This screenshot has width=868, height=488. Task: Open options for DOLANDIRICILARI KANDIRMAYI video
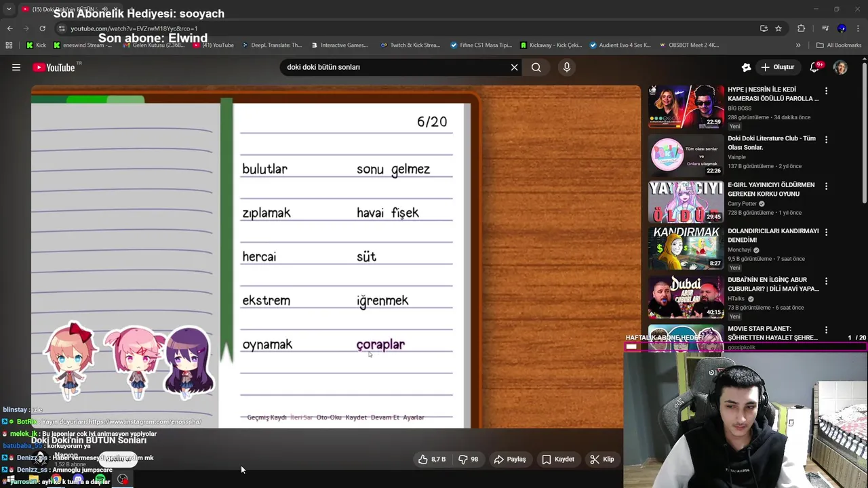pyautogui.click(x=826, y=232)
